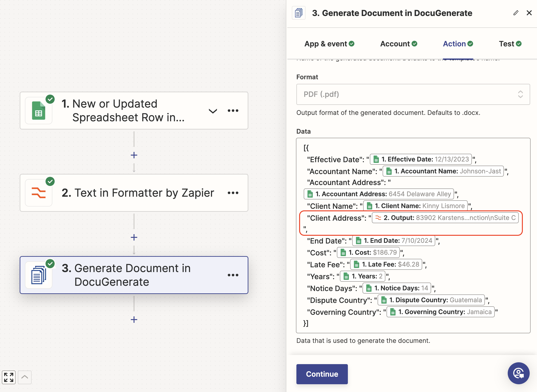Click the Cost $186.79 pill
537x392 pixels.
(x=368, y=252)
